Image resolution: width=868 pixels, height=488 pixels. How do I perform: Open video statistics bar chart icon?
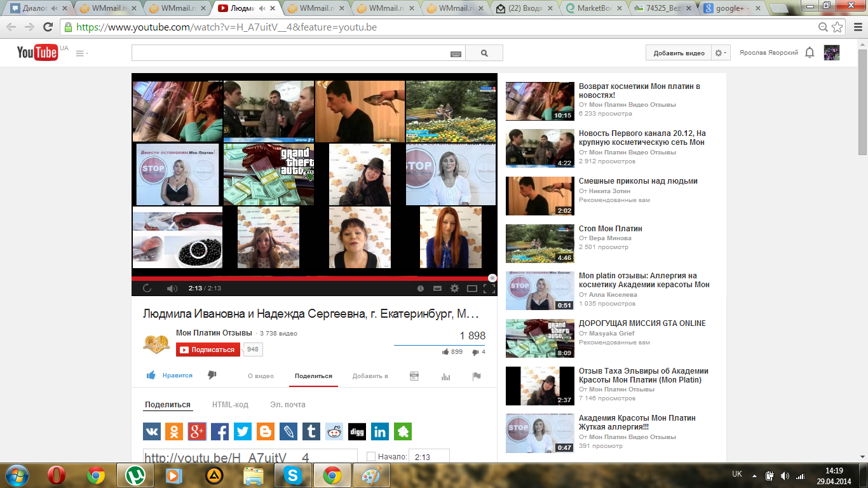[445, 376]
